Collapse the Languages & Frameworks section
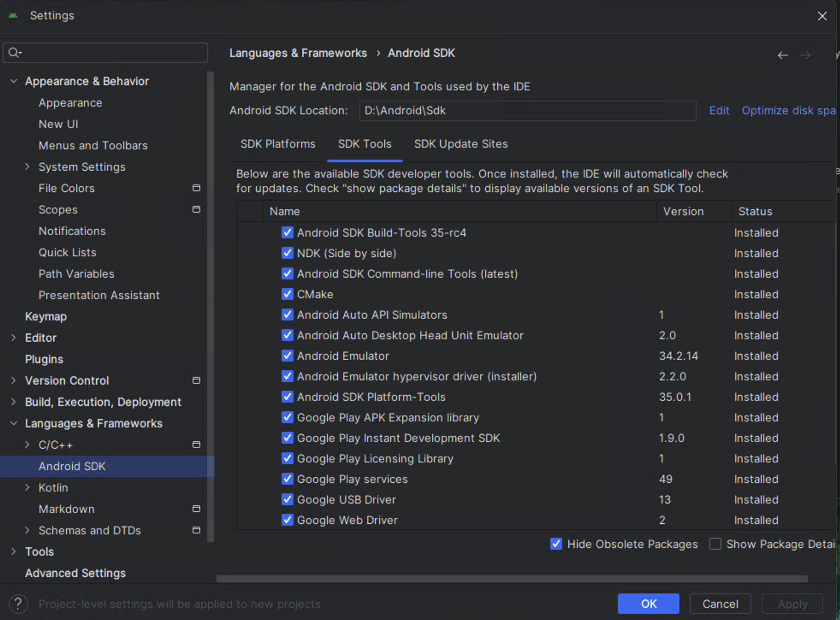The image size is (840, 620). 13,423
